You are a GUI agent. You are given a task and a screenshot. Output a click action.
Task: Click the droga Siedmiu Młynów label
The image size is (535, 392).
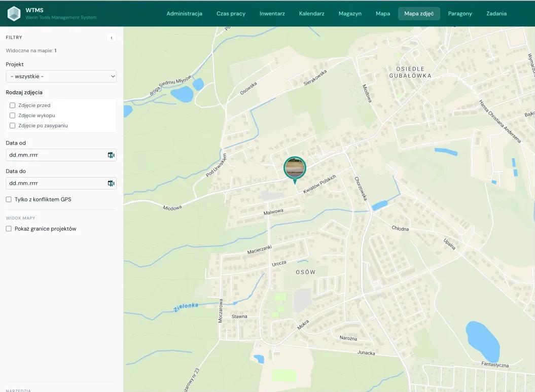click(x=170, y=85)
